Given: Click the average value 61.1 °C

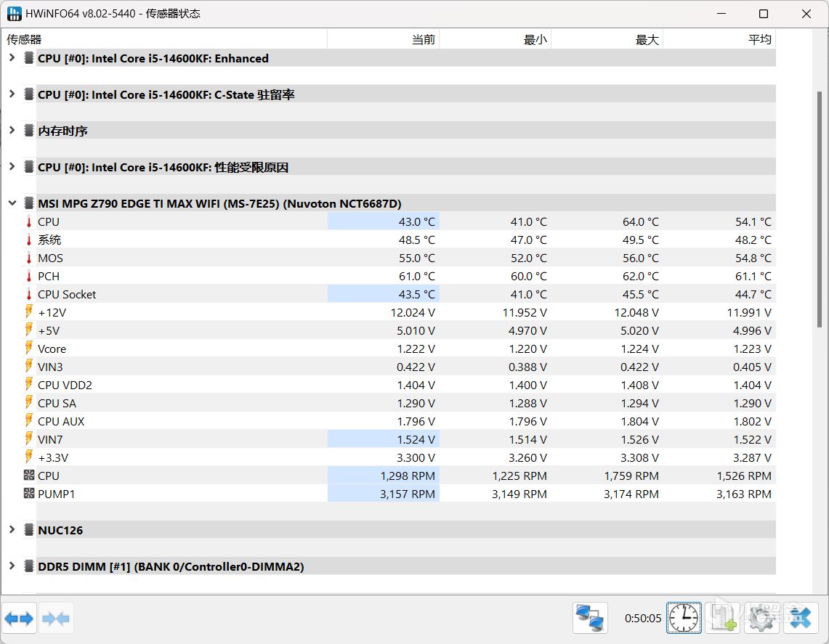Looking at the screenshot, I should [753, 277].
